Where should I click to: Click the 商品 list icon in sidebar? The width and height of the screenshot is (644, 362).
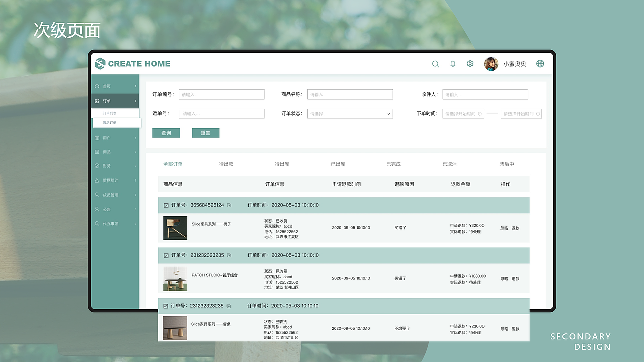(x=97, y=152)
